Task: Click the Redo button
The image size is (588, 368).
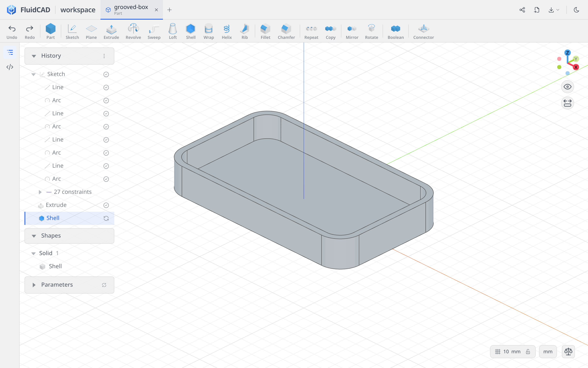Action: click(x=30, y=31)
